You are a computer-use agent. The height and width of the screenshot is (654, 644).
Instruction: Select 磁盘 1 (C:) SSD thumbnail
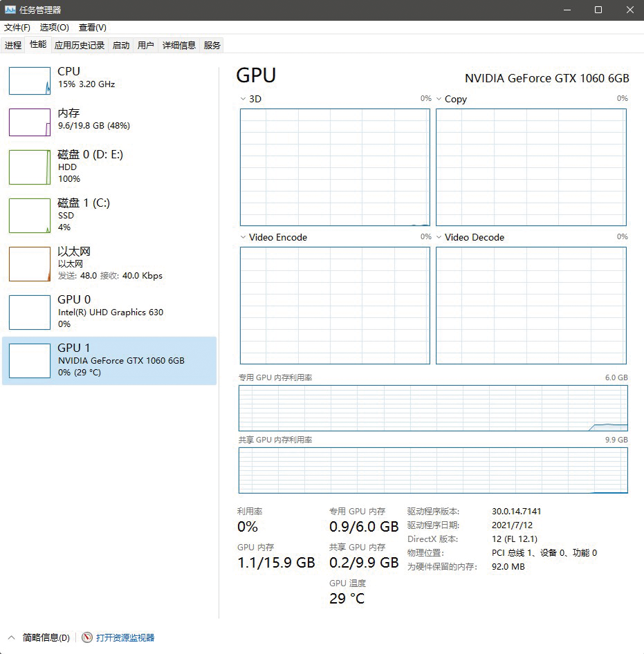click(30, 216)
